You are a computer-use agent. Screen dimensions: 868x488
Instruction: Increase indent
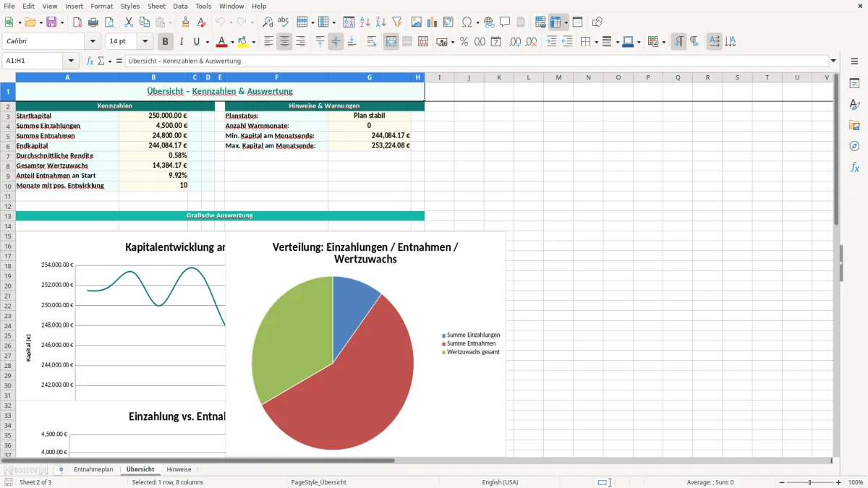point(551,42)
